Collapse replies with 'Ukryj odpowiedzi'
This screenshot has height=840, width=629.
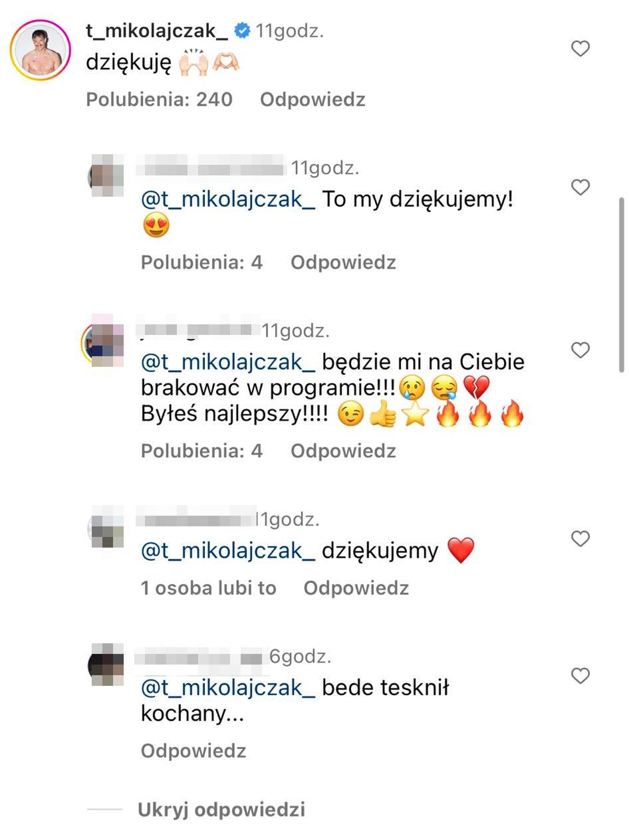point(221,809)
